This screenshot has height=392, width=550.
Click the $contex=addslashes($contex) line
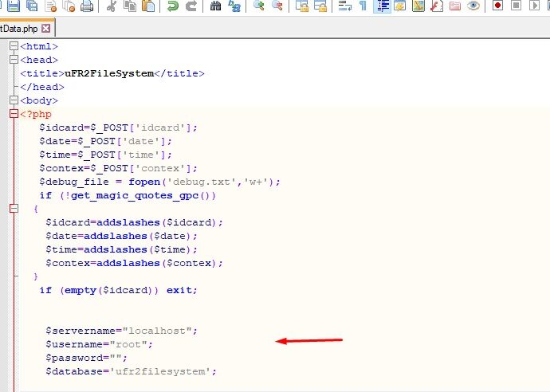pyautogui.click(x=135, y=263)
